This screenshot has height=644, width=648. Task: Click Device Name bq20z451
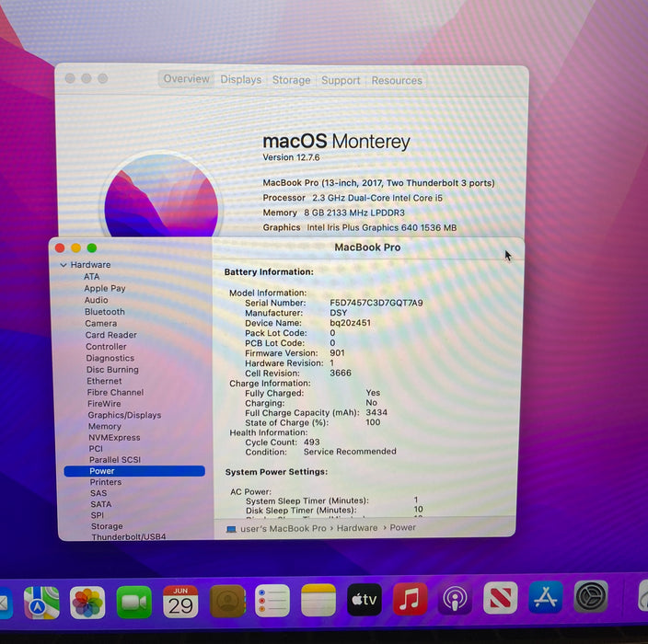(350, 323)
